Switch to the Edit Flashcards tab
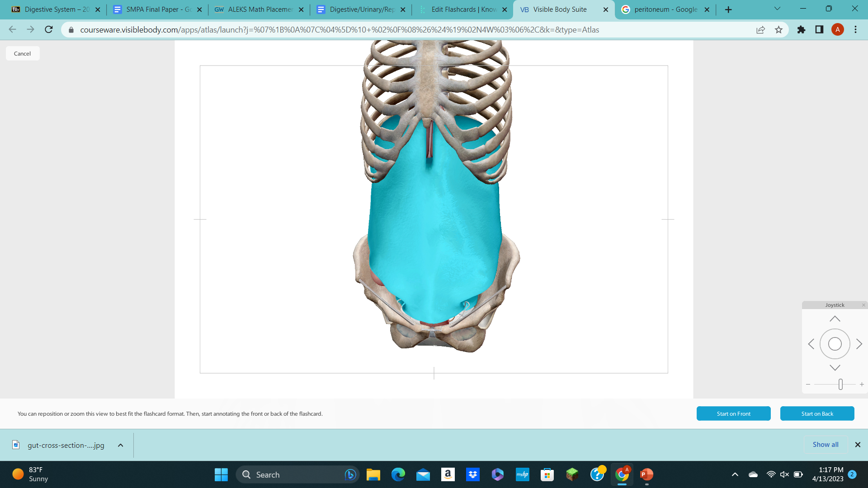Viewport: 868px width, 488px height. click(463, 9)
